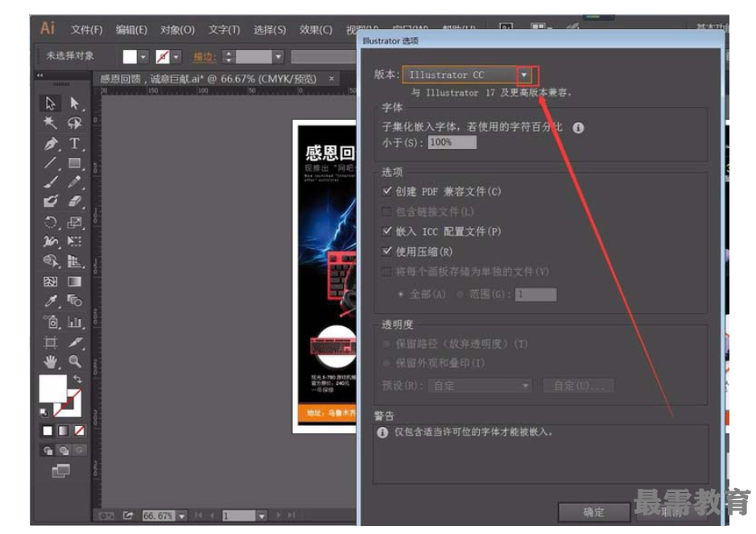Image resolution: width=756 pixels, height=534 pixels.
Task: Open the 对象(O) menu
Action: point(177,30)
